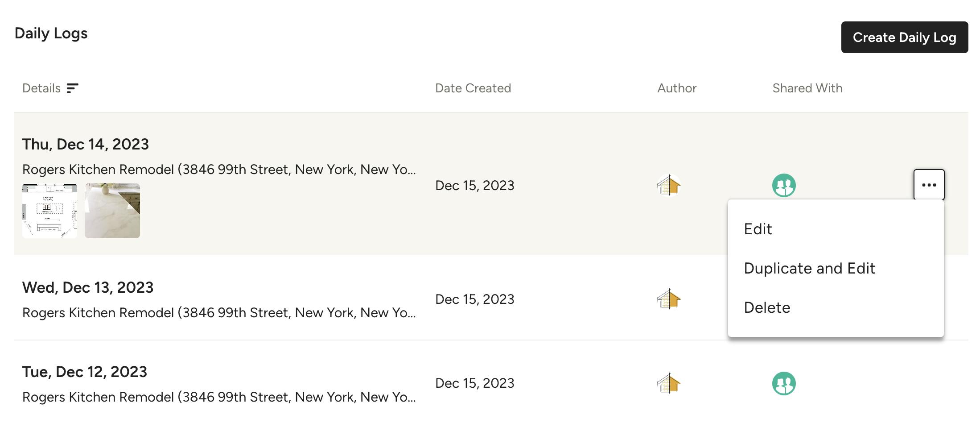Open the Tue, Dec 12, 2023 log entry
Image resolution: width=980 pixels, height=448 pixels.
click(86, 371)
